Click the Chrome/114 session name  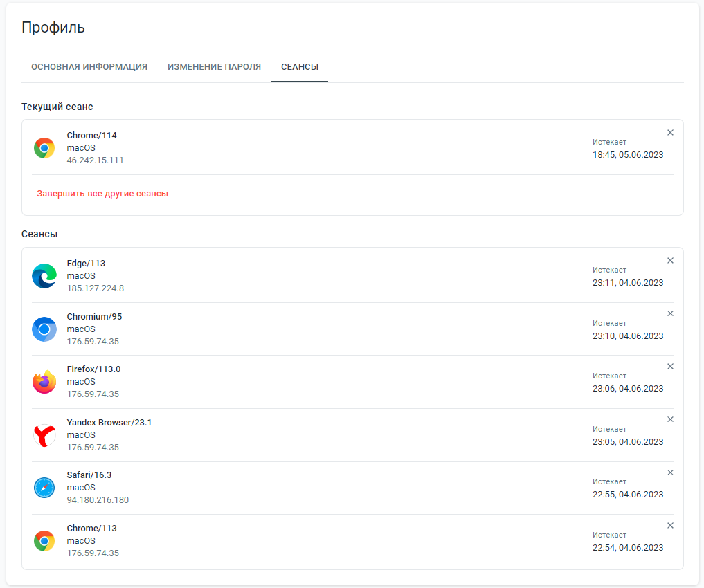[91, 135]
